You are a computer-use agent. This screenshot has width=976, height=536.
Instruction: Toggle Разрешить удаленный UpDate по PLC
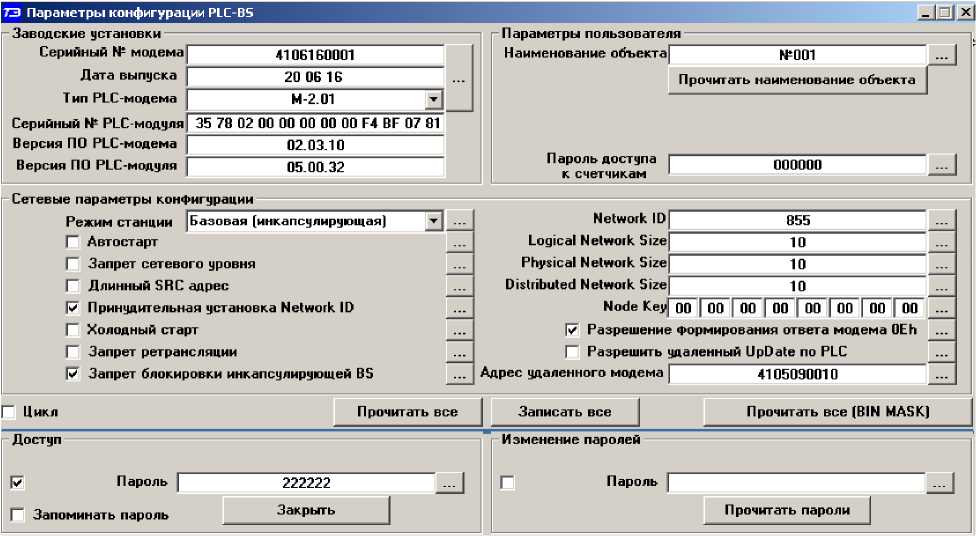click(x=573, y=352)
